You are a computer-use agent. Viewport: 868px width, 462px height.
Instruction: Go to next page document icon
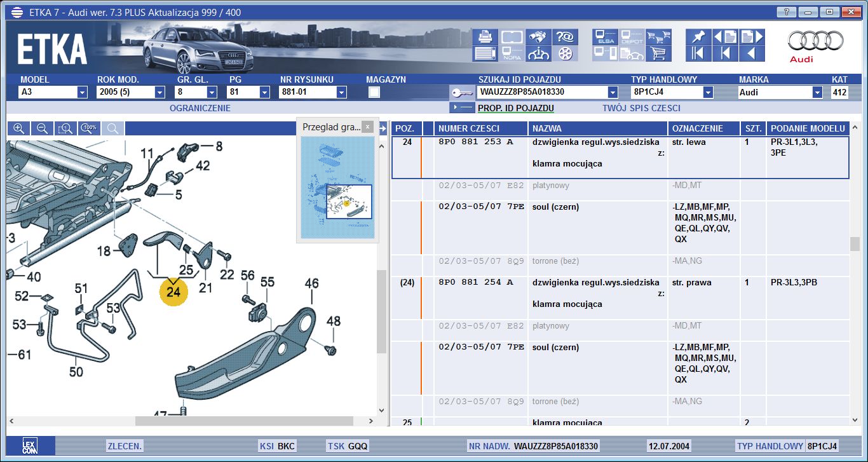[751, 37]
